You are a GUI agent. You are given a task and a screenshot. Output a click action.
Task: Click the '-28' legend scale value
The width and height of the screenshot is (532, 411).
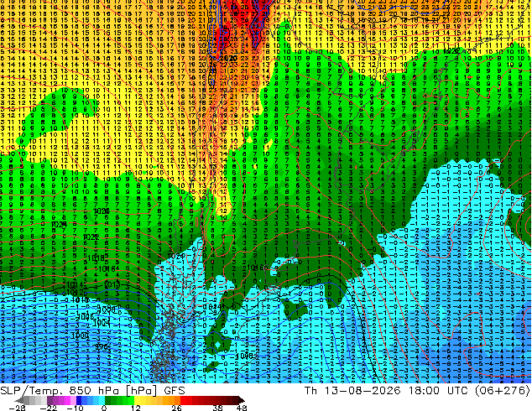17,408
